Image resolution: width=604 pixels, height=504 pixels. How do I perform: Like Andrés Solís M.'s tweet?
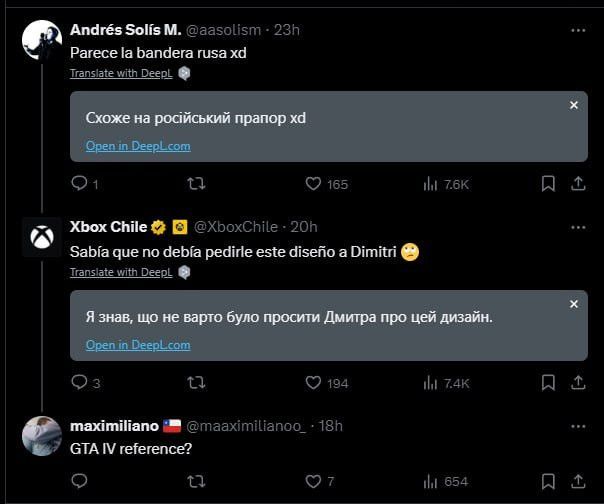point(312,184)
